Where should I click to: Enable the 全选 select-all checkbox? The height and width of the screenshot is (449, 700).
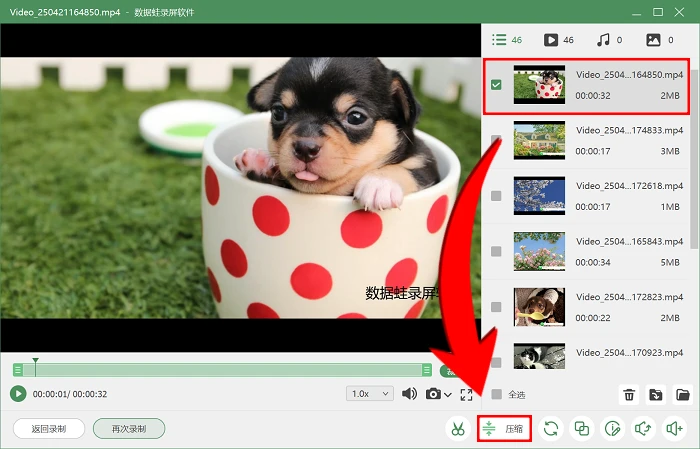coord(496,395)
